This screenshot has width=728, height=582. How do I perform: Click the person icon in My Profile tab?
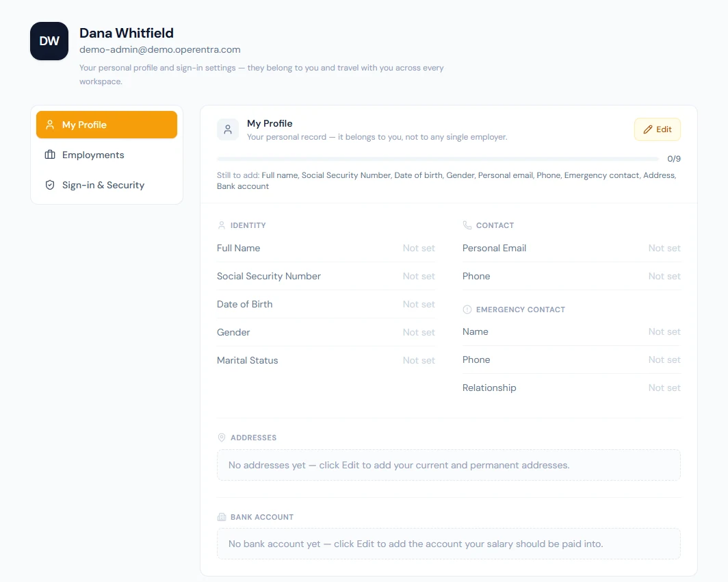[x=50, y=125]
